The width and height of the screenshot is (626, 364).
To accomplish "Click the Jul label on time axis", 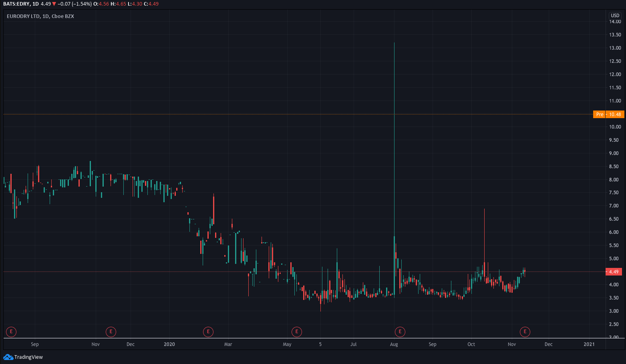I will tap(353, 344).
